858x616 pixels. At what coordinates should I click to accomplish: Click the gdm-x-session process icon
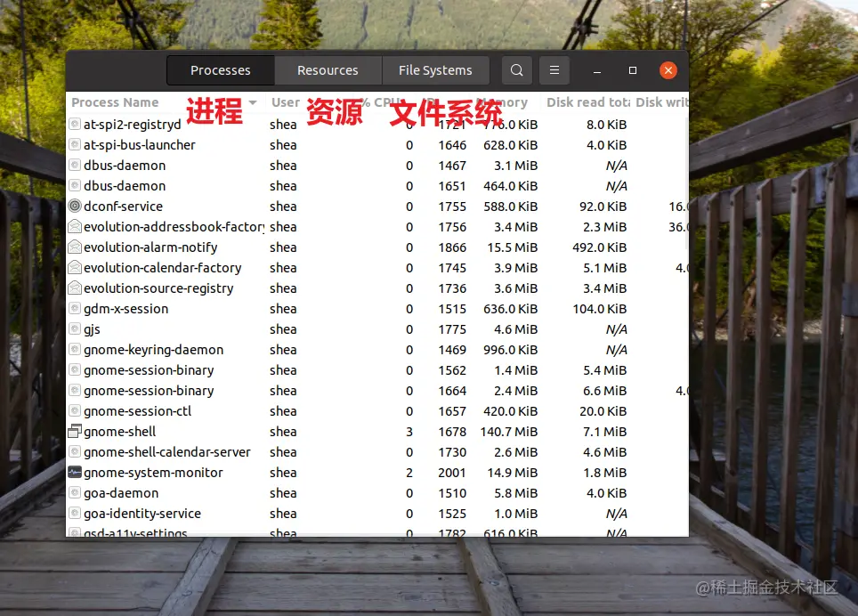[x=75, y=309]
